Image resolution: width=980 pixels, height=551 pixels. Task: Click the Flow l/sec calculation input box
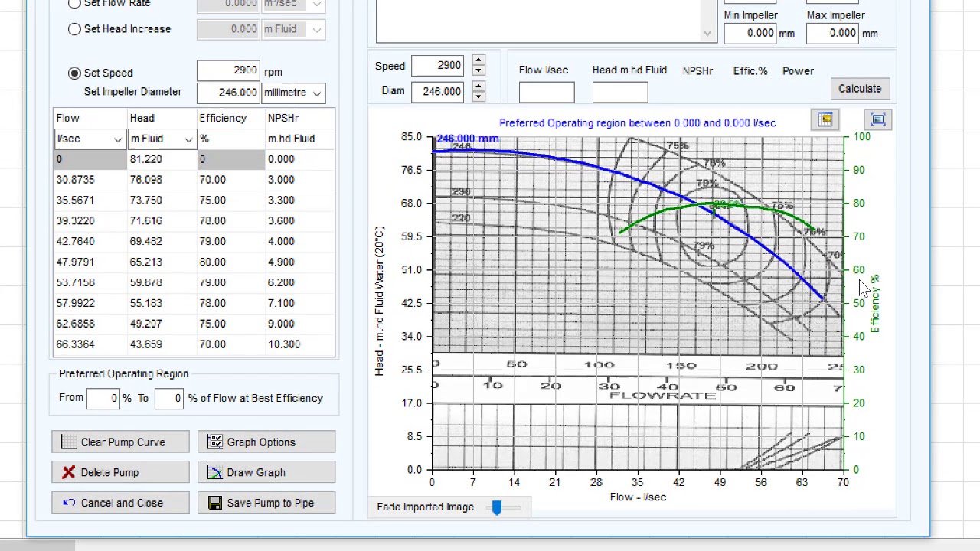[547, 93]
